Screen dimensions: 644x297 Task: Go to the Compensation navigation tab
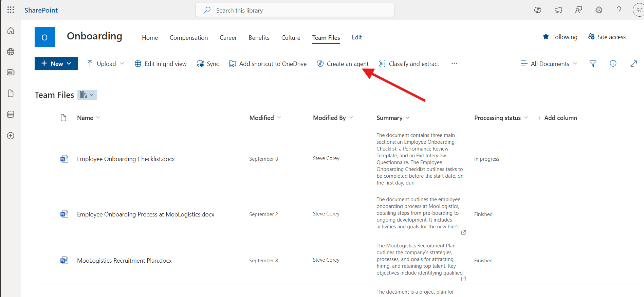[188, 38]
